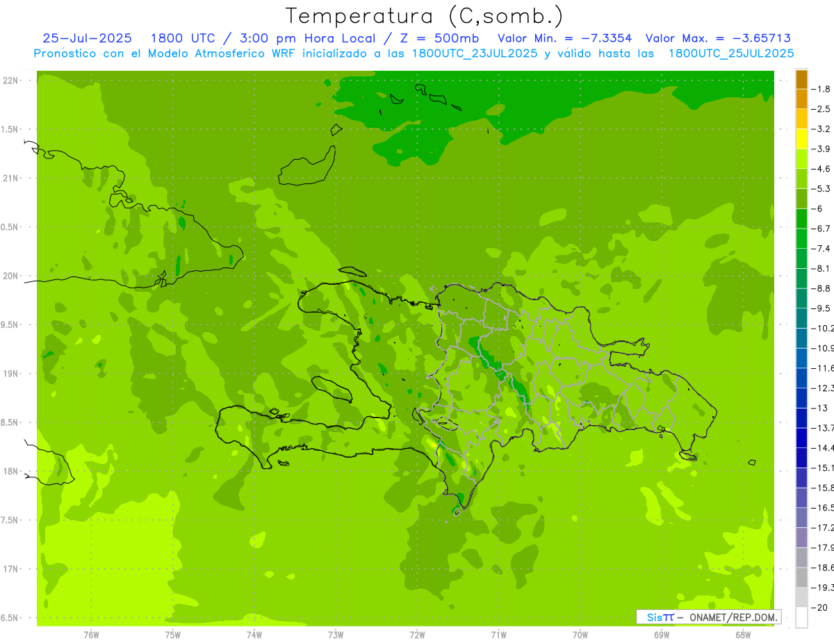Image resolution: width=834 pixels, height=644 pixels.
Task: Click the longitude label "69W"
Action: click(x=662, y=635)
